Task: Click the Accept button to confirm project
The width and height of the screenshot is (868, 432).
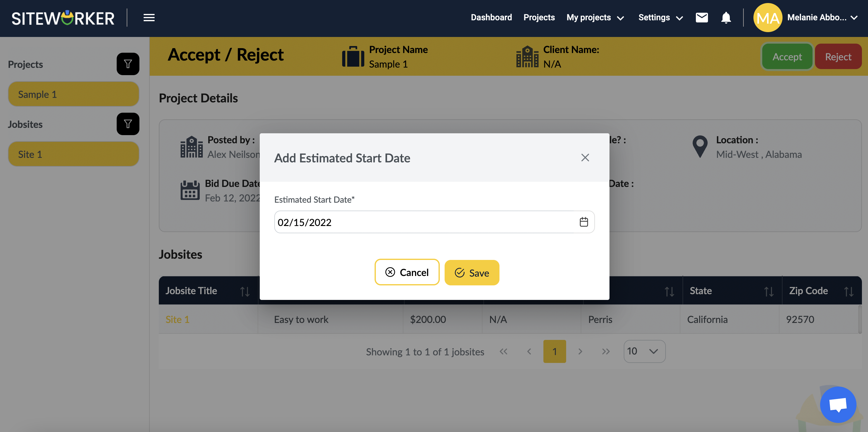Action: coord(787,56)
